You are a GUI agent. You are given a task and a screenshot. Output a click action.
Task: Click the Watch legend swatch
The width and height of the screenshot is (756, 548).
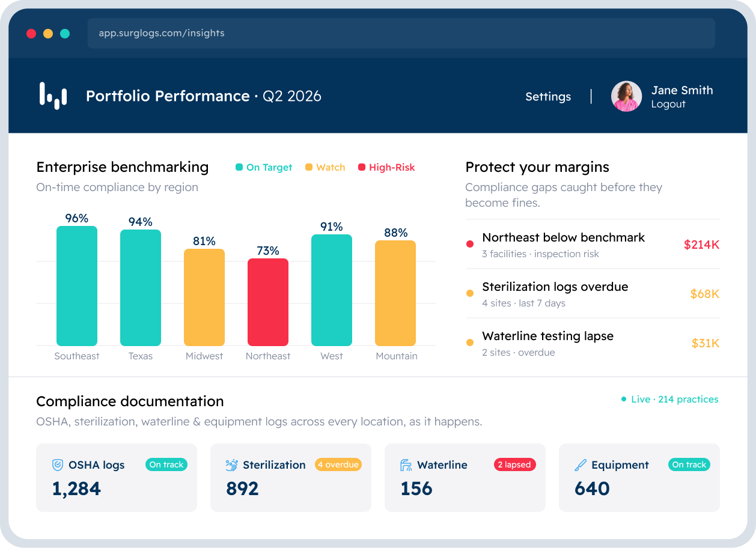pyautogui.click(x=309, y=168)
